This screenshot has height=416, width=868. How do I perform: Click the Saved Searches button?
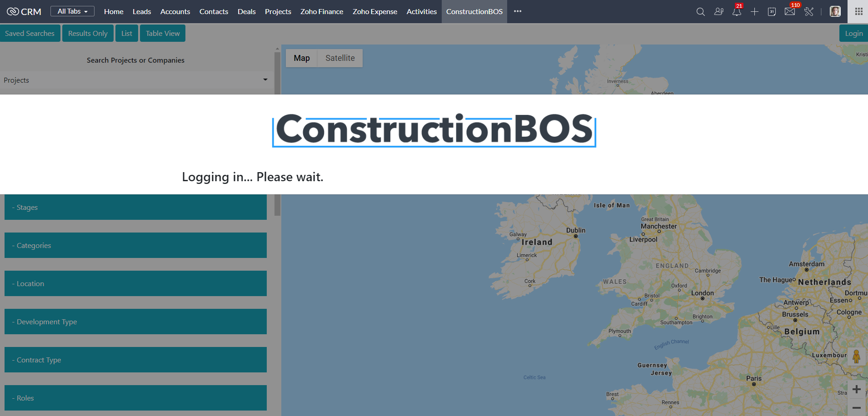click(30, 33)
